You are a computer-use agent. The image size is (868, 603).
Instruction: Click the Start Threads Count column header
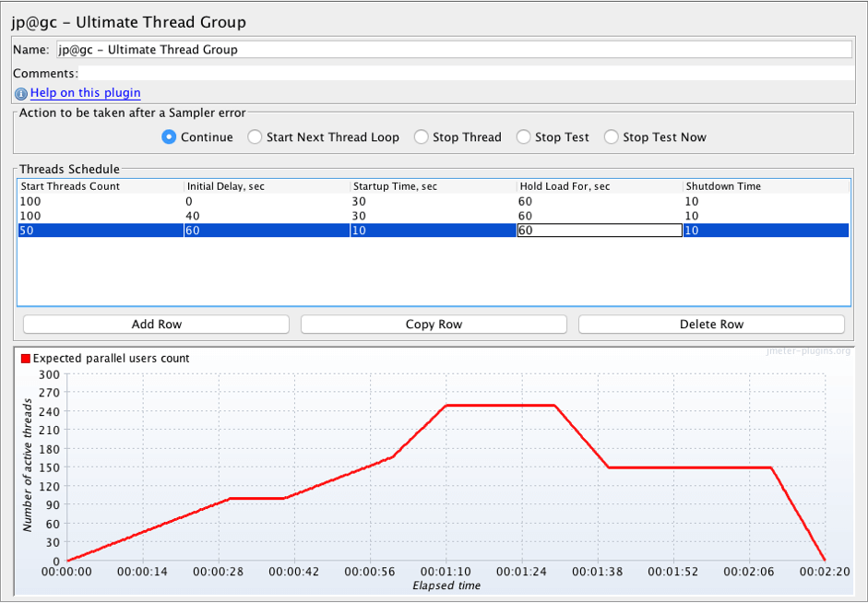click(x=101, y=186)
